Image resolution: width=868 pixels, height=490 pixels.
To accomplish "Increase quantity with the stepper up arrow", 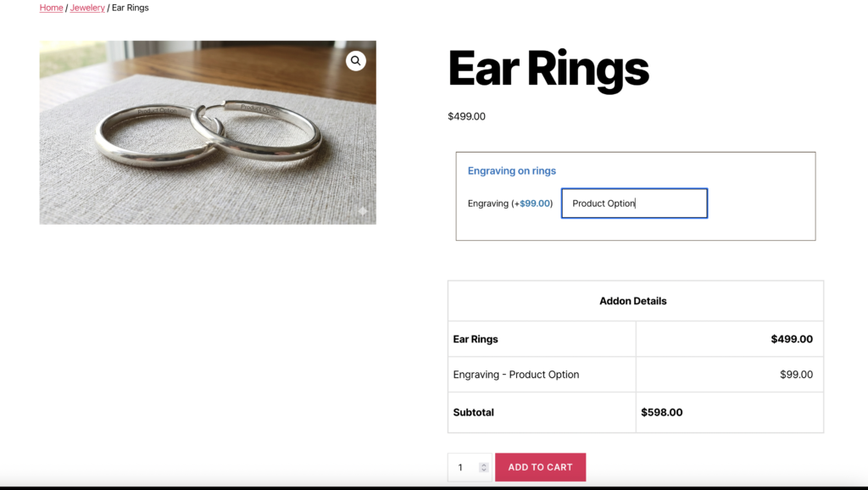I will pyautogui.click(x=484, y=464).
